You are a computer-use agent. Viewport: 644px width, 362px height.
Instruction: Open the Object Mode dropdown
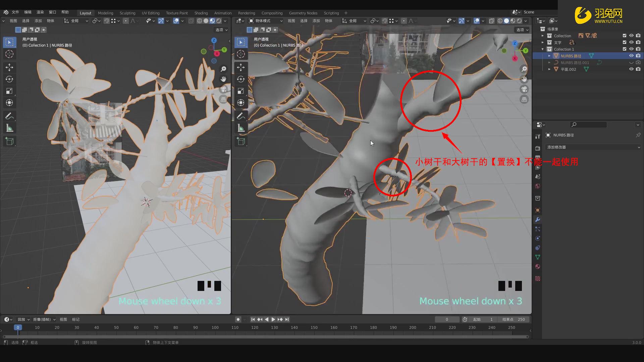[x=265, y=20]
